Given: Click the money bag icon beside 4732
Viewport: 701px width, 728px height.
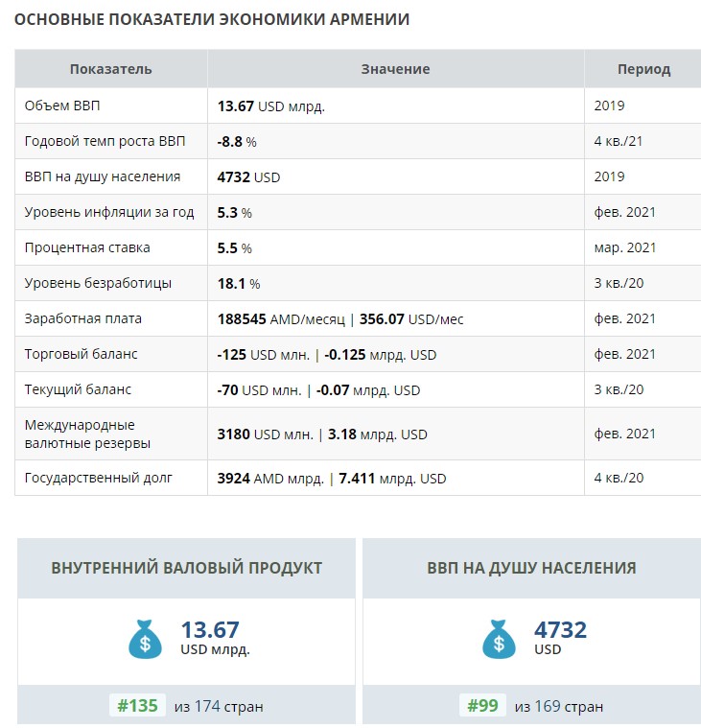Looking at the screenshot, I should click(x=499, y=639).
